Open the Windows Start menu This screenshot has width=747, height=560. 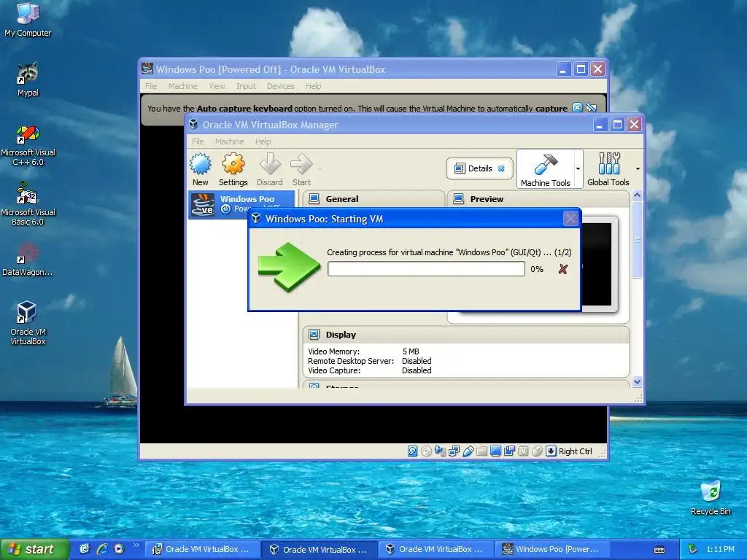[x=34, y=549]
